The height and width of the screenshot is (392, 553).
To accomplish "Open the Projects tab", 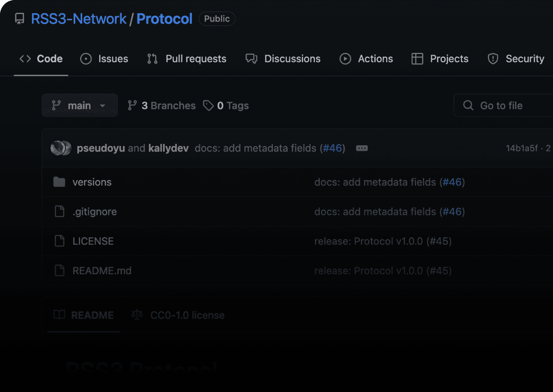I will pos(440,59).
